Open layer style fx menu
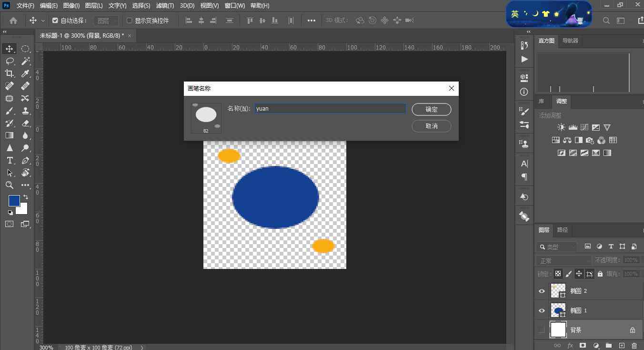644x350 pixels. [x=570, y=345]
